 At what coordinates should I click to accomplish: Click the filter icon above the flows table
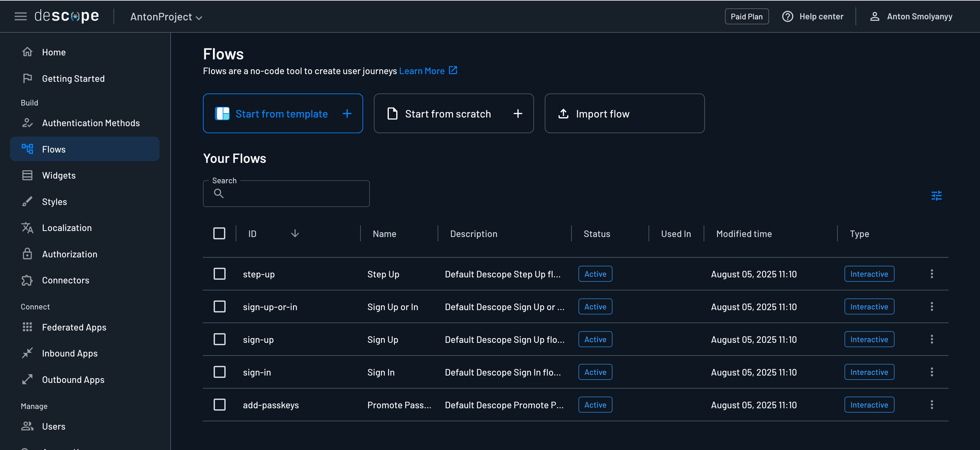(936, 195)
